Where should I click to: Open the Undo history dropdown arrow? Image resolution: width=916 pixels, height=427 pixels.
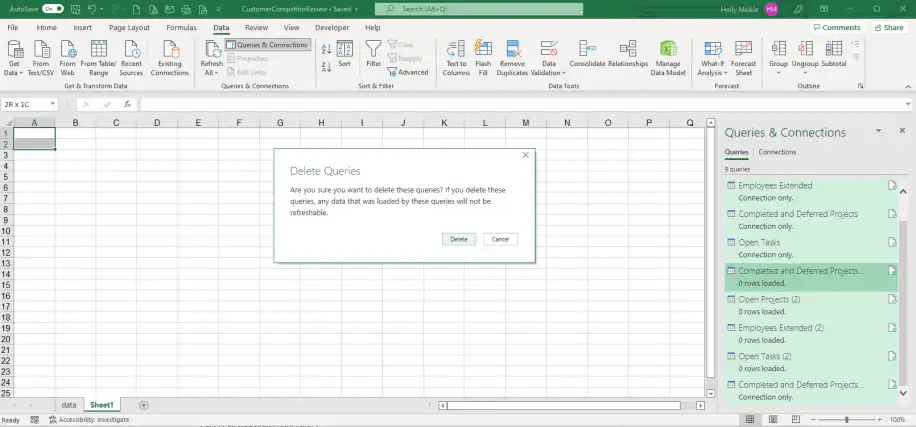click(102, 9)
